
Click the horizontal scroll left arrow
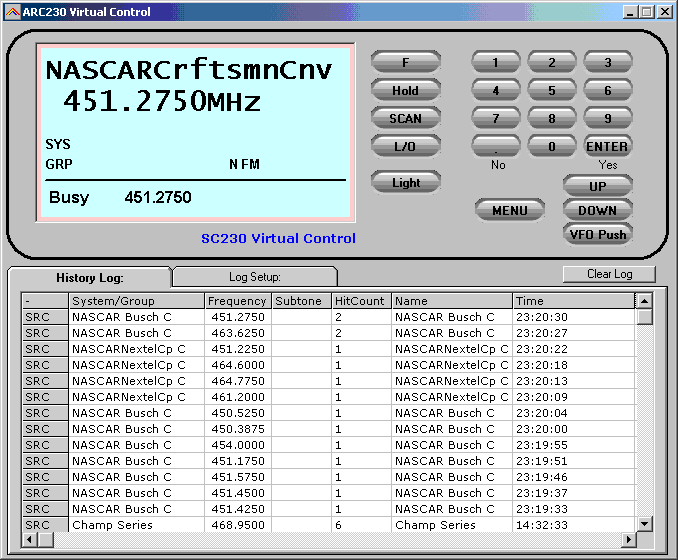pyautogui.click(x=30, y=540)
